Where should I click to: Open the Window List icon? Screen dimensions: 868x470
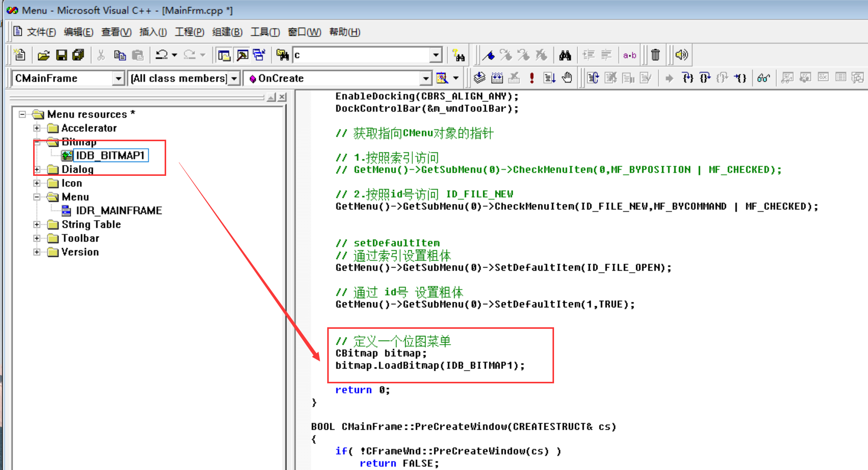(x=259, y=55)
